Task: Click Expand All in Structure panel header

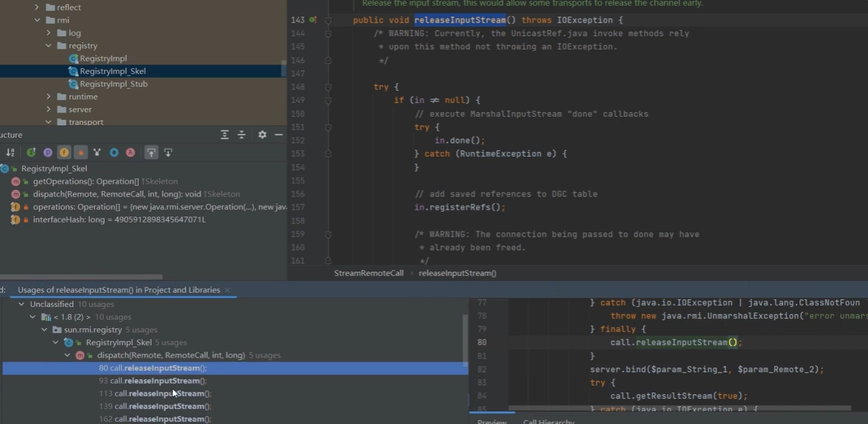Action: click(225, 135)
